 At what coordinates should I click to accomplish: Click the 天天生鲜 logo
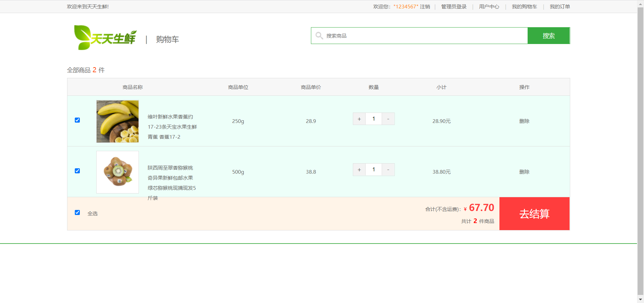(x=105, y=38)
